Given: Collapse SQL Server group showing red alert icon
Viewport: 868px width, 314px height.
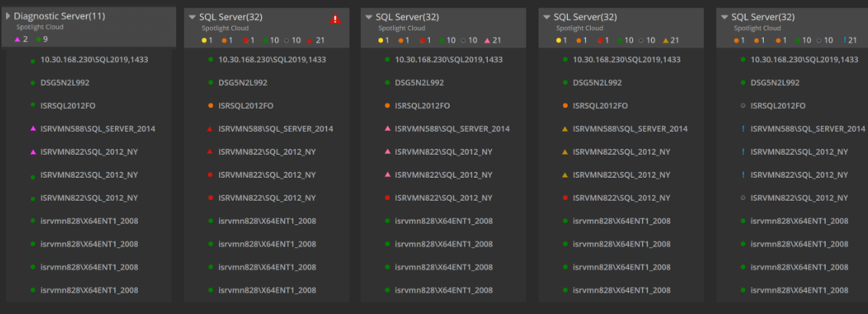Looking at the screenshot, I should pyautogui.click(x=192, y=17).
